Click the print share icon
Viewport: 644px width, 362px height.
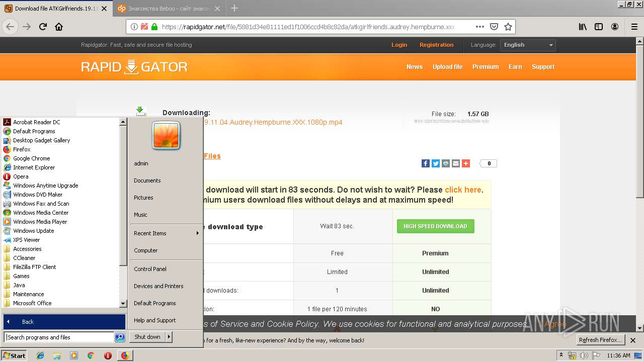tap(446, 163)
